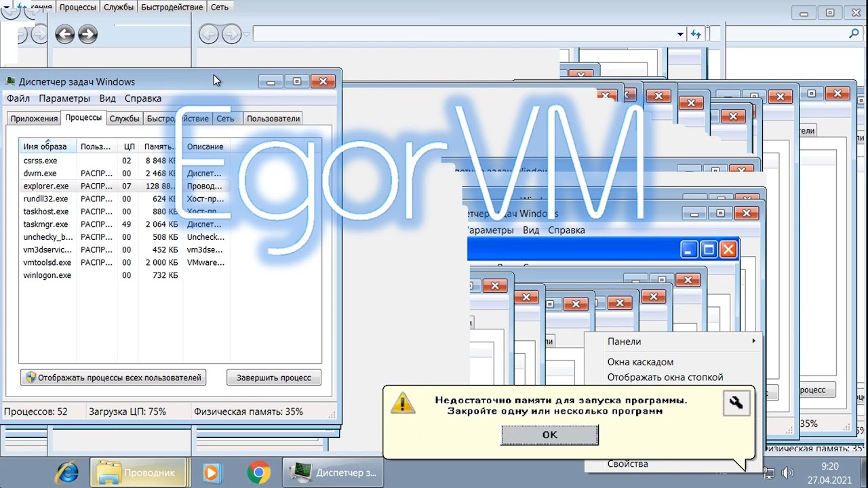Click the magnifier search icon in the Explorer window
This screenshot has height=488, width=868.
tap(854, 33)
